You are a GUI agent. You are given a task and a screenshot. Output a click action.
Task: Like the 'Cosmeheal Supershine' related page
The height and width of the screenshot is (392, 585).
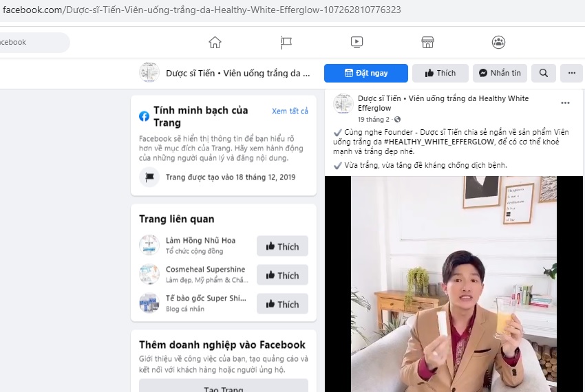[282, 275]
